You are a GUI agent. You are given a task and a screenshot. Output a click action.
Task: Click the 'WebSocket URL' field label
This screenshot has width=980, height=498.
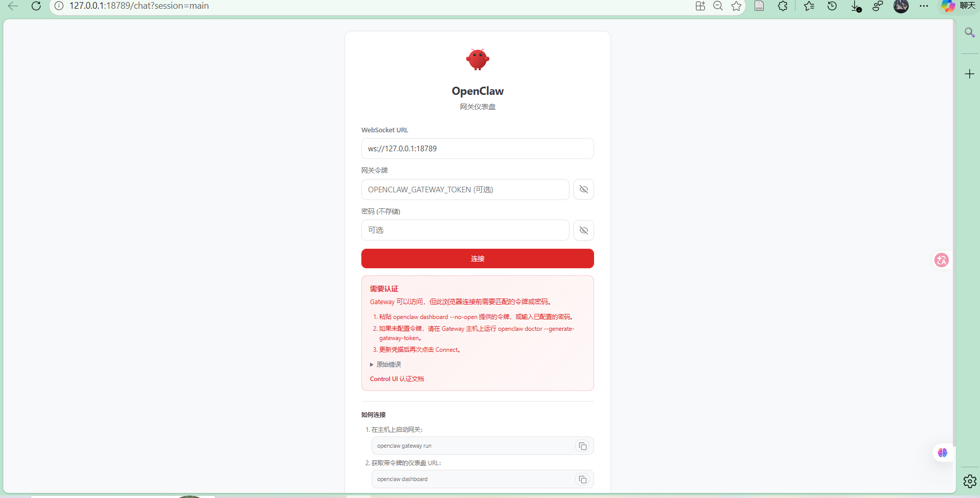pyautogui.click(x=385, y=130)
